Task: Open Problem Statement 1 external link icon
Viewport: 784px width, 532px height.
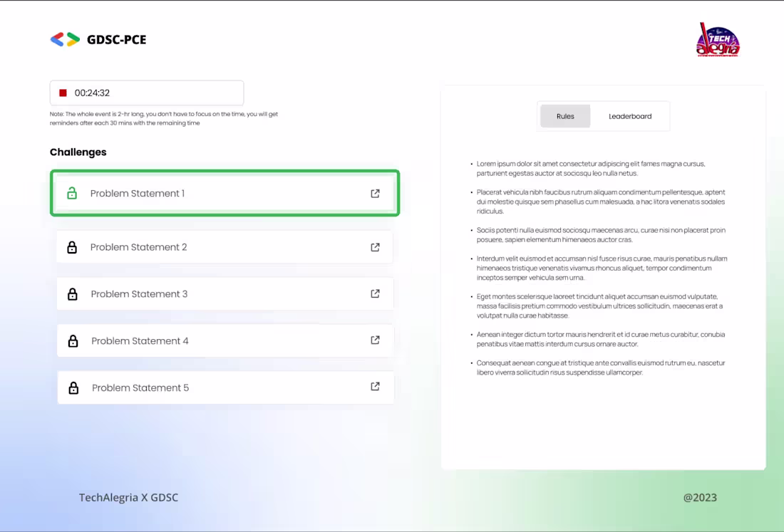Action: pos(375,194)
